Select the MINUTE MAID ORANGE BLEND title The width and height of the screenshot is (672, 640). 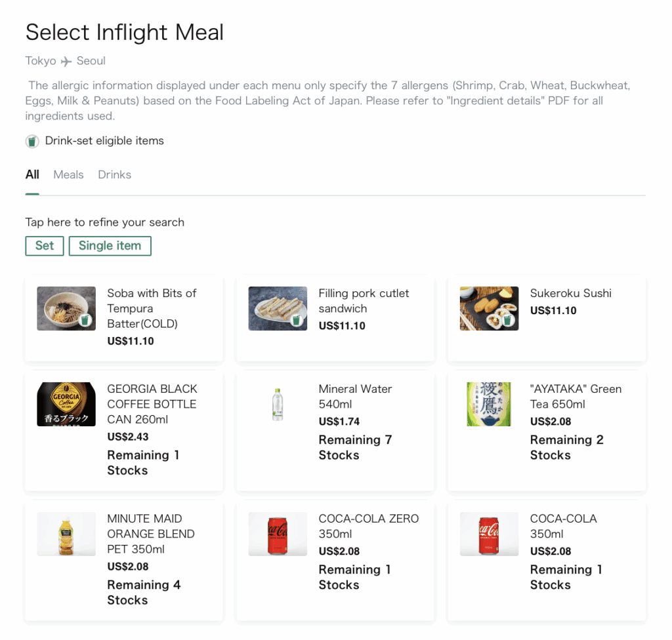(151, 534)
